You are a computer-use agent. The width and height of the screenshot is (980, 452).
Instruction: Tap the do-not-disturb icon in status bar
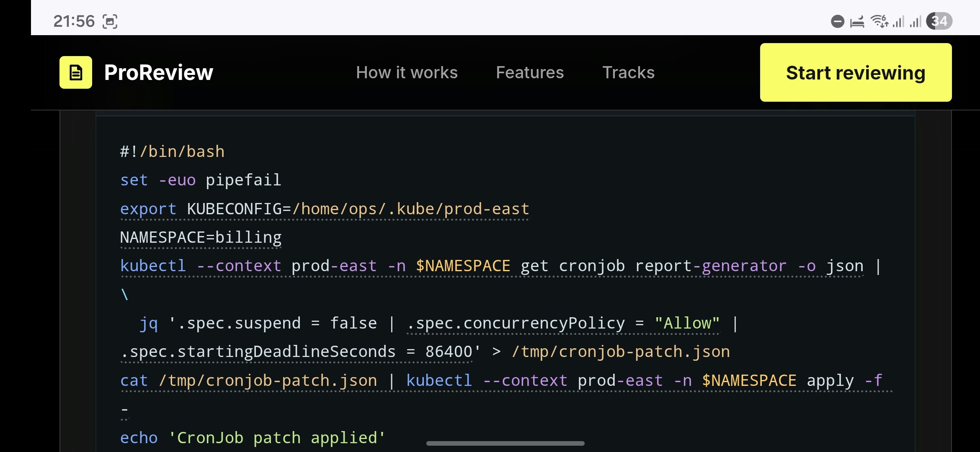(x=838, y=21)
